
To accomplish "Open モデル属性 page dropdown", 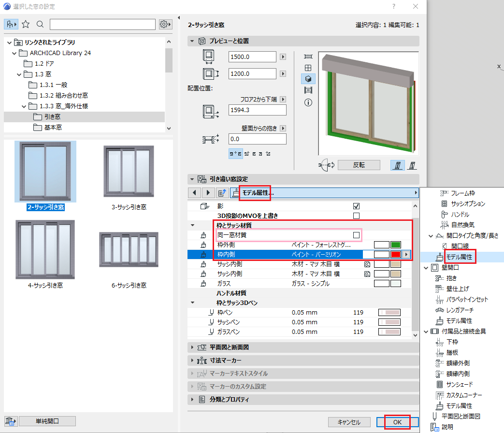I will point(324,192).
